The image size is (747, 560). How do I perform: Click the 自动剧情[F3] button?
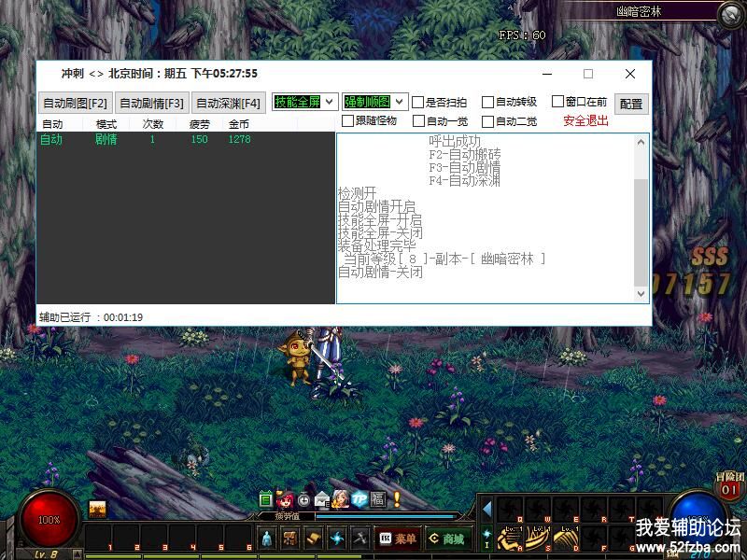point(152,103)
